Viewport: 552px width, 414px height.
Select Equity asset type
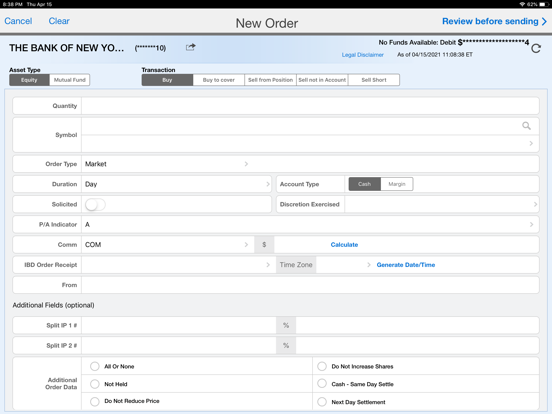[x=29, y=80]
